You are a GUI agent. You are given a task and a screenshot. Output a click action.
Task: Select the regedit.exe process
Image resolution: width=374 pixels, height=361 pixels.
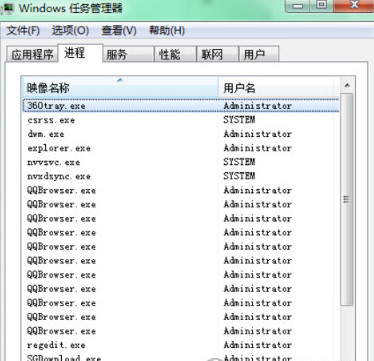(x=56, y=345)
